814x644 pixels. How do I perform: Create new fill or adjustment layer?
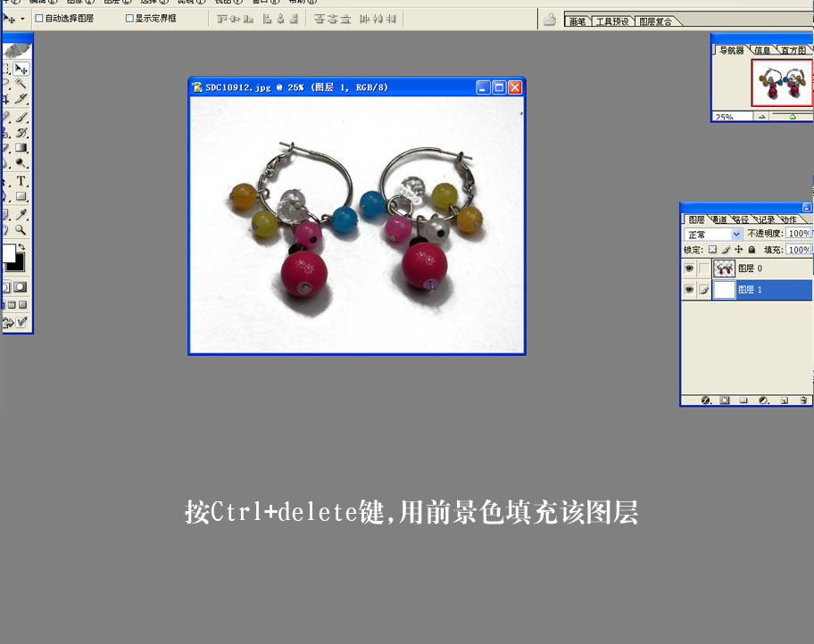[x=764, y=400]
